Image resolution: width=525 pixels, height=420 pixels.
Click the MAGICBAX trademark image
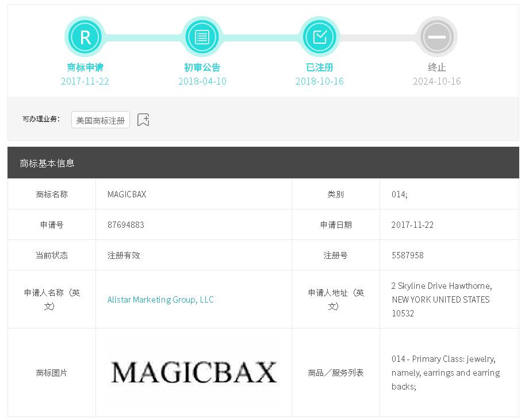click(194, 372)
